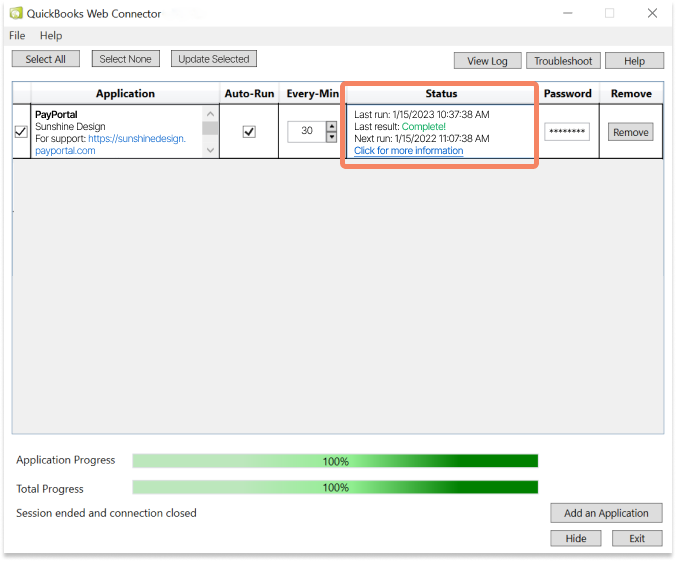
Task: Click the Password field for PayPortal
Action: pos(567,132)
